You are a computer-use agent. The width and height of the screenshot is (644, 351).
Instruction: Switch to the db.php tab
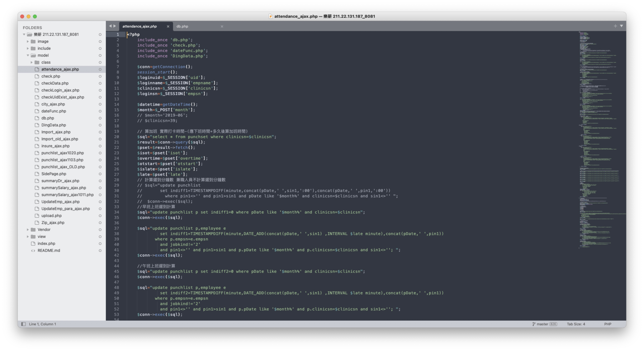(x=182, y=26)
